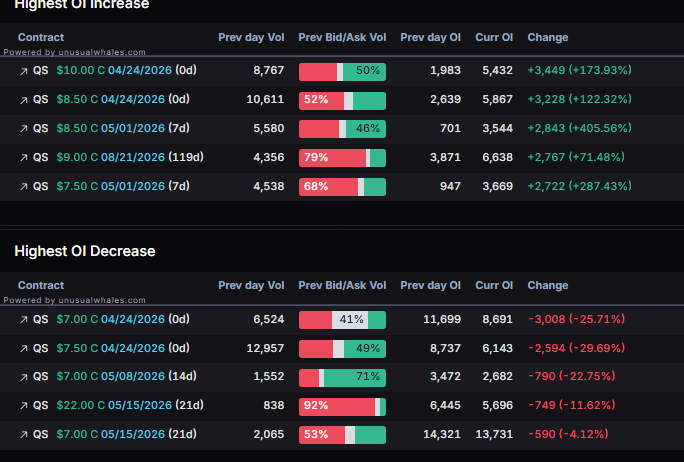The image size is (684, 462).
Task: Sort decrease table by Contract header
Action: click(41, 285)
